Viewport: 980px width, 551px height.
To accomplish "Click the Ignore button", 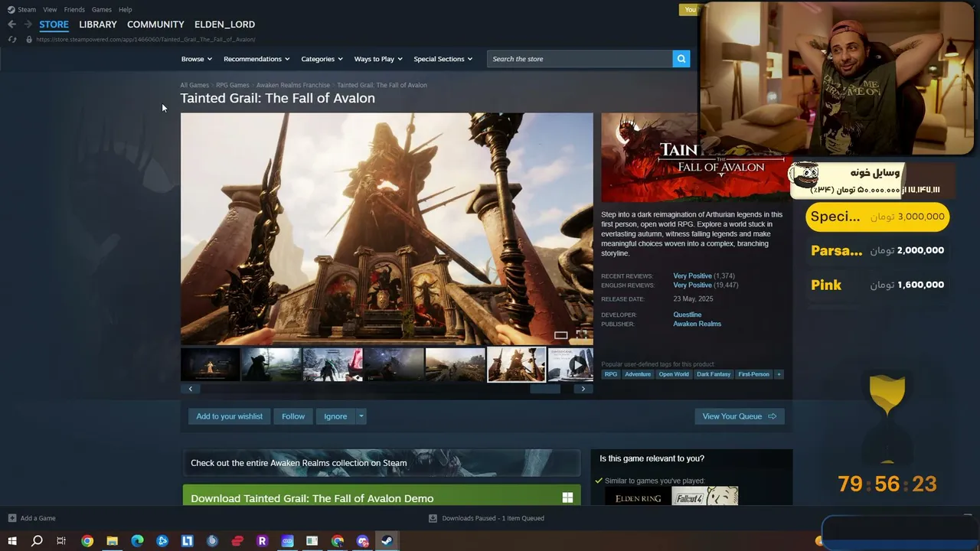I will 335,416.
